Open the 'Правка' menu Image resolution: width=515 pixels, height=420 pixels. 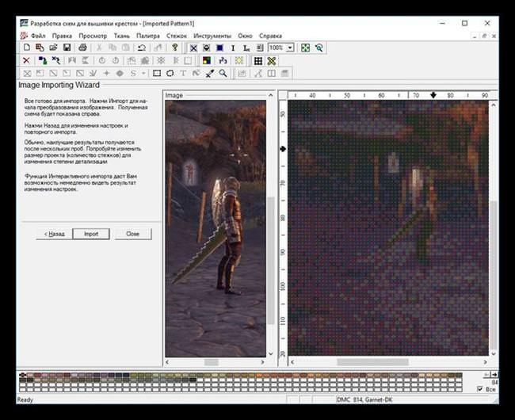(62, 36)
